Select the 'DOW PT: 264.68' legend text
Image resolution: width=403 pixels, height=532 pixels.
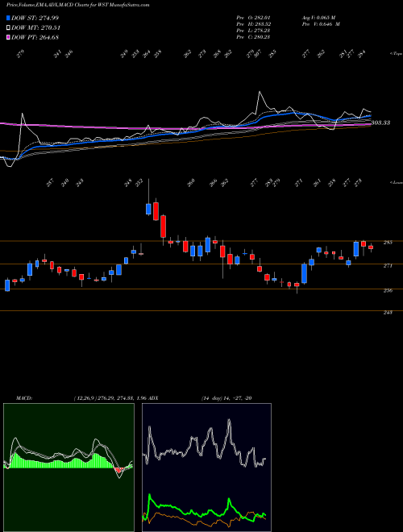click(x=35, y=37)
